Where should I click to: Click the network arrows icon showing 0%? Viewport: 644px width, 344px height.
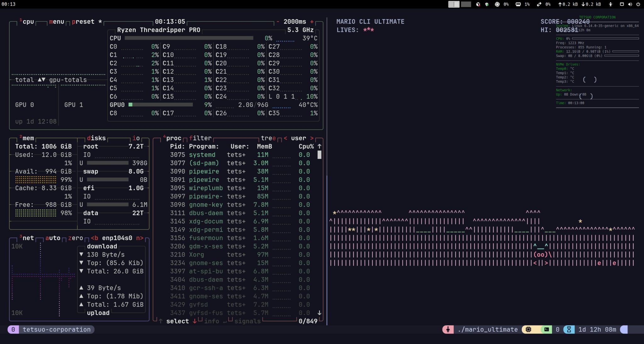point(540,4)
